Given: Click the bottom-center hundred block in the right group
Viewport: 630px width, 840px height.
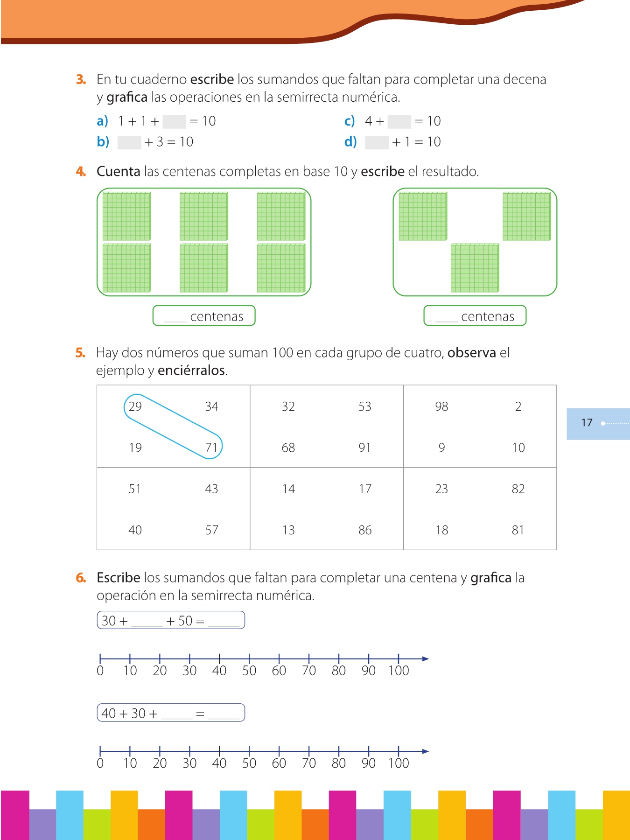Looking at the screenshot, I should click(475, 268).
